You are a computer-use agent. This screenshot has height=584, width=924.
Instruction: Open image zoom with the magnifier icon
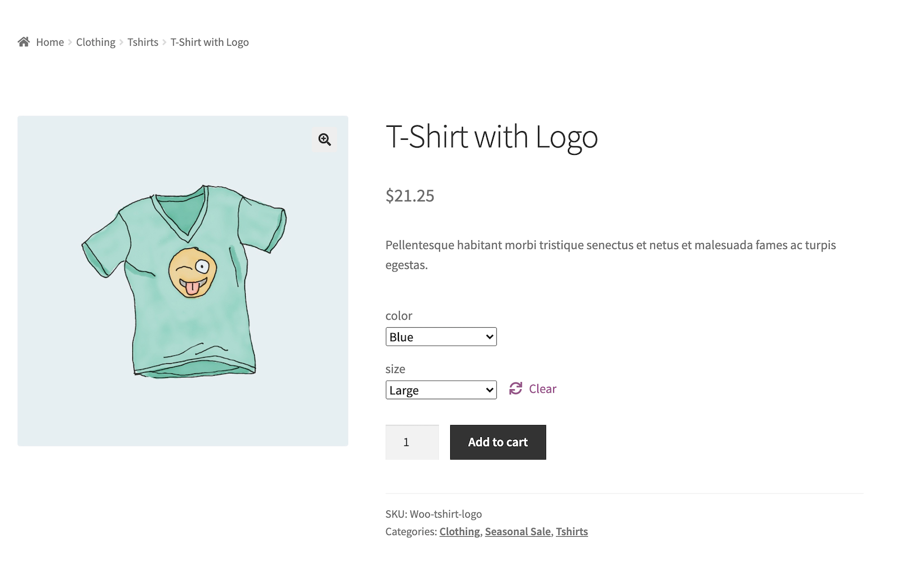[x=325, y=140]
